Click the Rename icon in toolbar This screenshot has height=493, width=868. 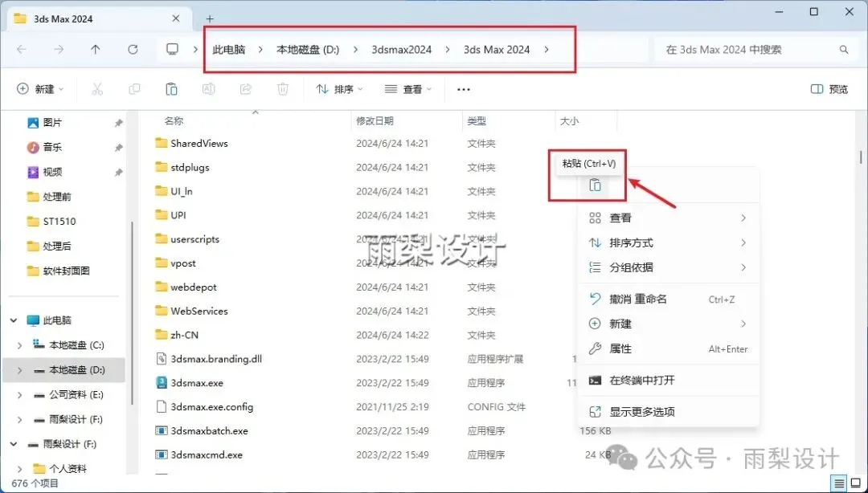(209, 89)
